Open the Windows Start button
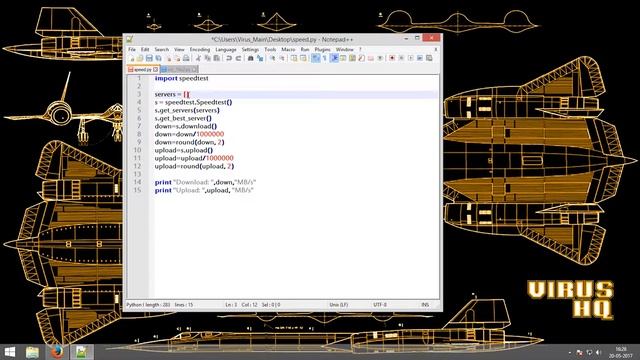 tap(10, 352)
